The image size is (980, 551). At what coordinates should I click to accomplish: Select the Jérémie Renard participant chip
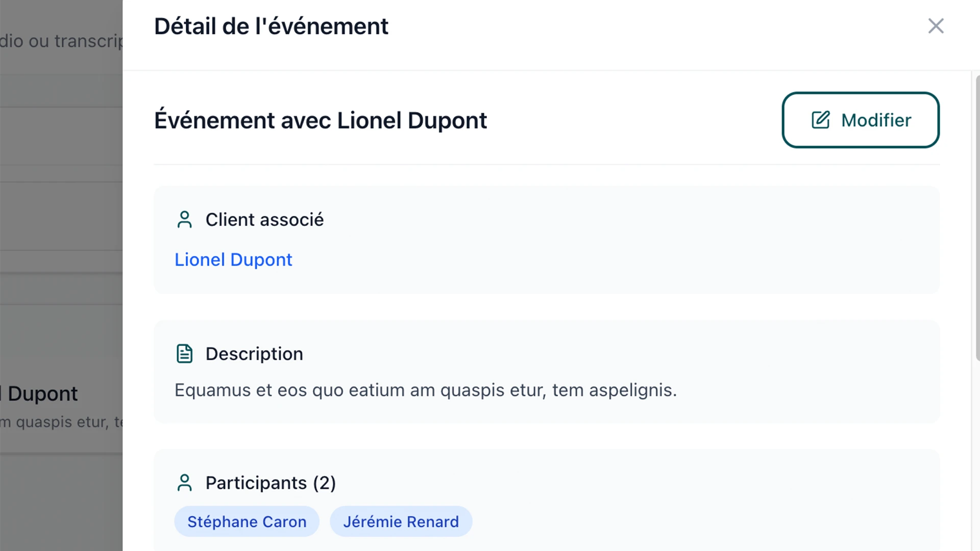401,521
